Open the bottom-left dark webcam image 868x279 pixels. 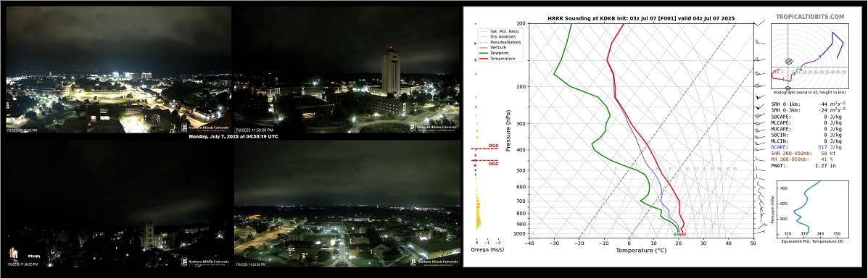click(x=118, y=204)
